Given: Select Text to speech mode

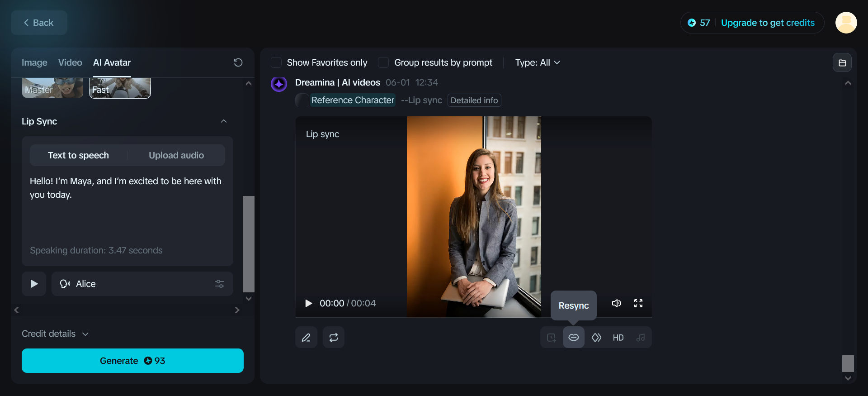Looking at the screenshot, I should [78, 155].
